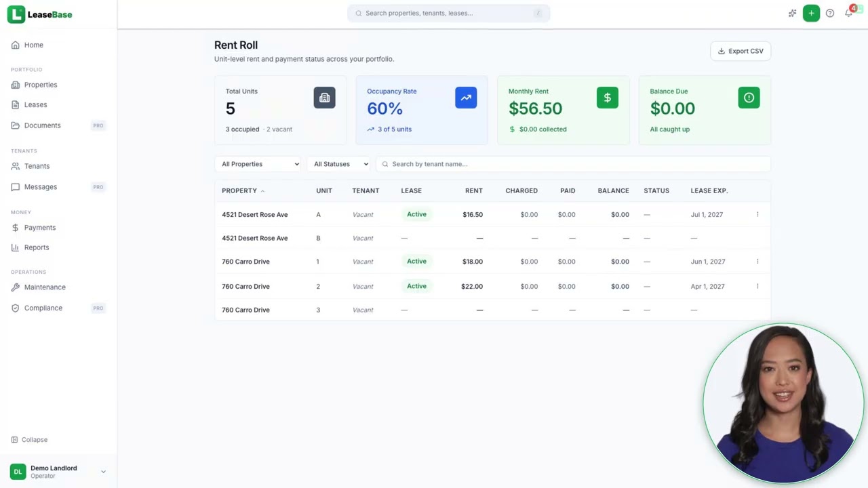Open the All Properties filter dropdown
Screen dimensions: 868x488
point(258,164)
